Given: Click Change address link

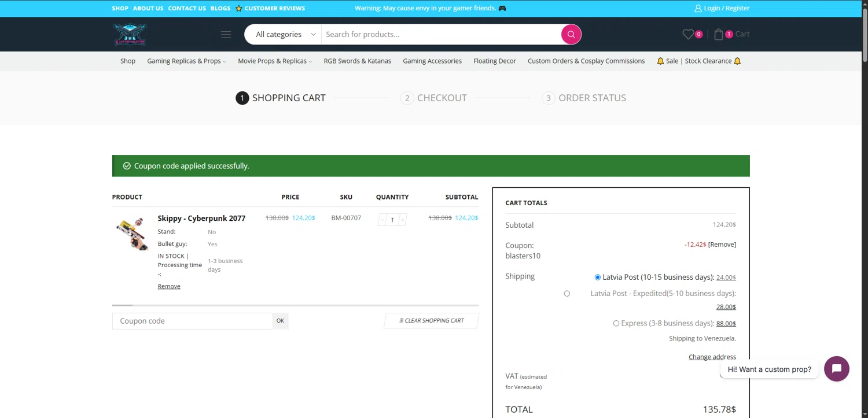Looking at the screenshot, I should (x=712, y=357).
